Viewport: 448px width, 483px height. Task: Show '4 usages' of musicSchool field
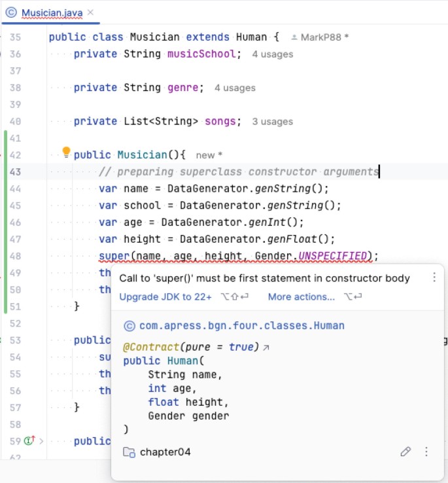tap(273, 54)
